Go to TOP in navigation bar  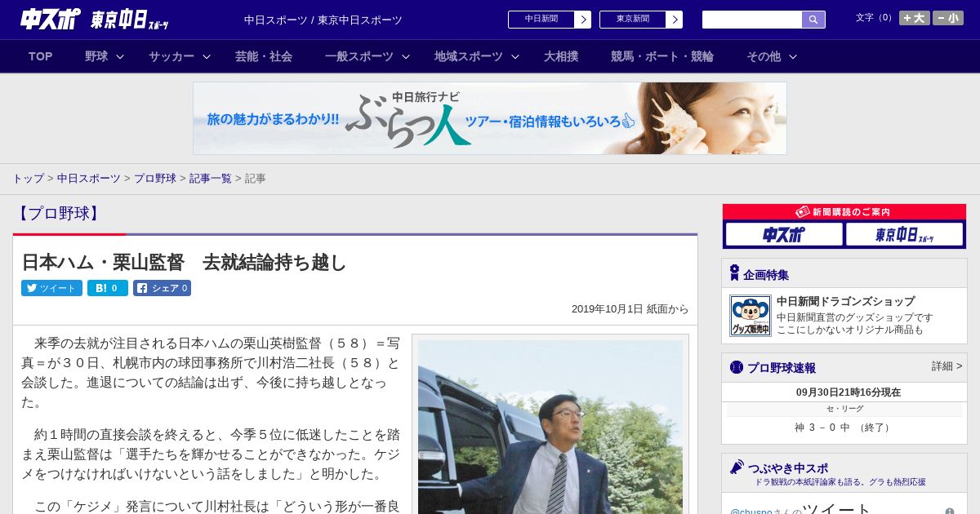coord(41,56)
